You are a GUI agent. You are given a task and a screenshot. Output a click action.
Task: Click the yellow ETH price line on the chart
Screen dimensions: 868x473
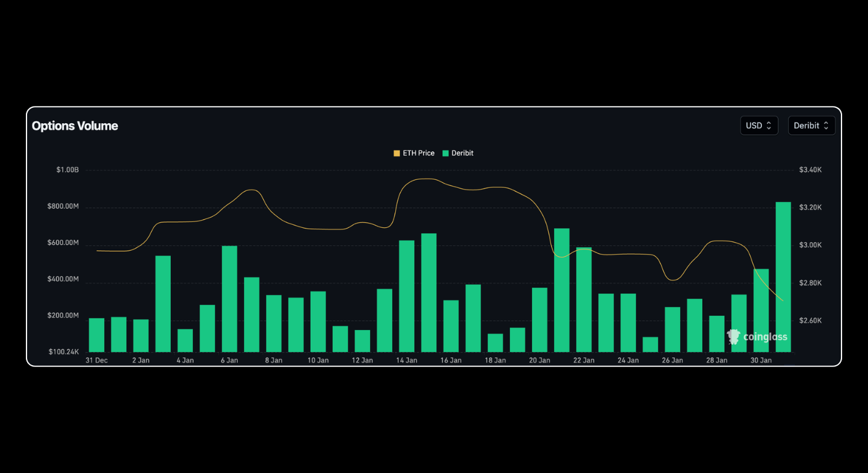(253, 191)
